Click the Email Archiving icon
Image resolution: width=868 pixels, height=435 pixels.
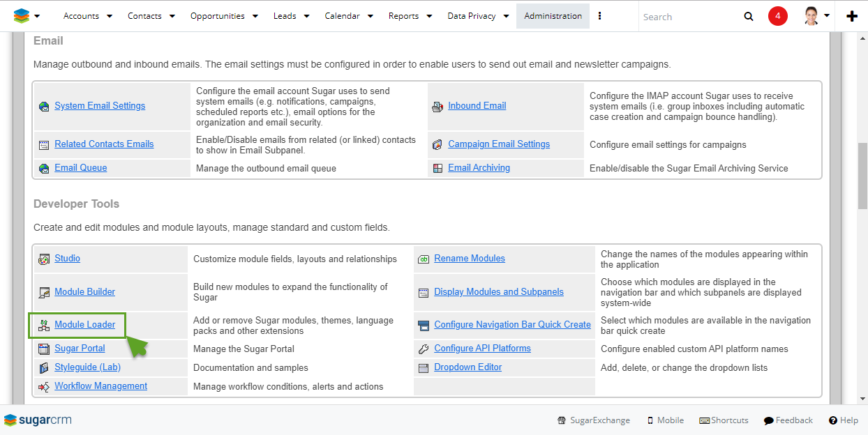tap(437, 169)
